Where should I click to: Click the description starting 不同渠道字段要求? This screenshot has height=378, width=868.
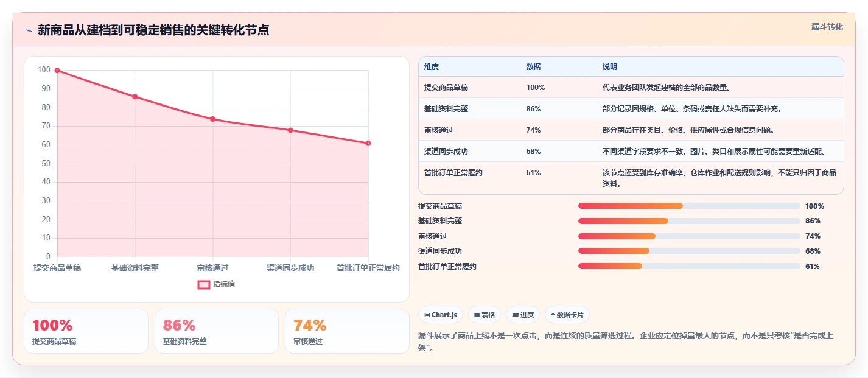[714, 152]
